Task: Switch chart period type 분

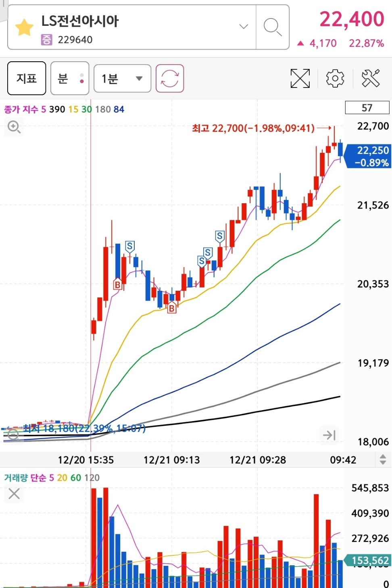Action: pos(70,78)
